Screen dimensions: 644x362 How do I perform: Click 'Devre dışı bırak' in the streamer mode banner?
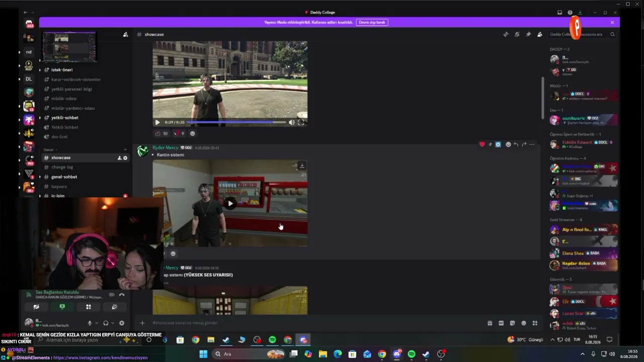372,22
